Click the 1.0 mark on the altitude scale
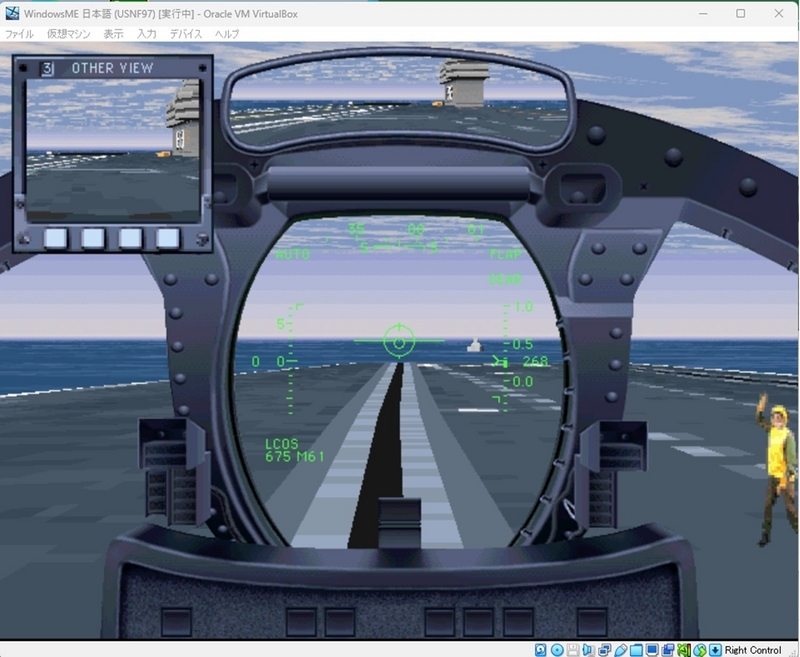This screenshot has width=800, height=657. click(523, 307)
